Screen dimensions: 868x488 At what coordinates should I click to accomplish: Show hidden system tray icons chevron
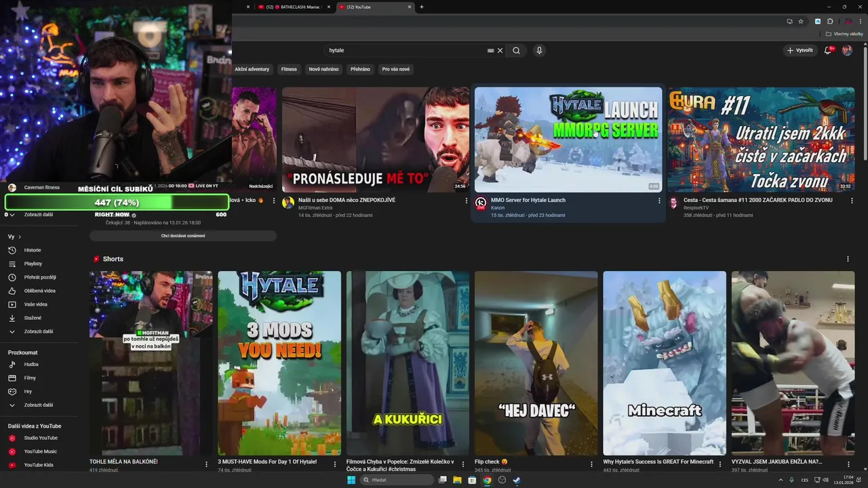pyautogui.click(x=781, y=480)
